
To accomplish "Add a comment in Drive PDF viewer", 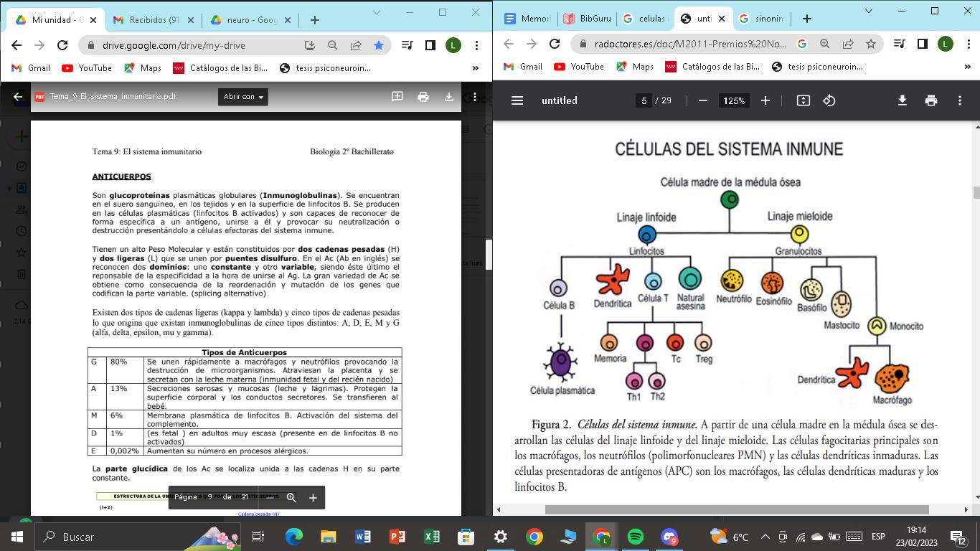I will pos(397,97).
